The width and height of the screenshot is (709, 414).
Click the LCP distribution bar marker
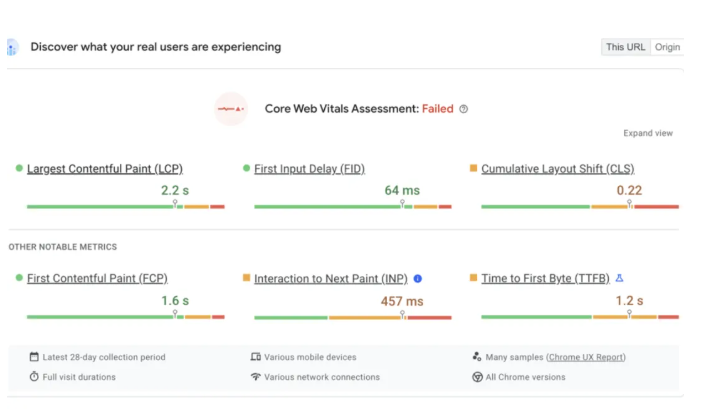[175, 204]
